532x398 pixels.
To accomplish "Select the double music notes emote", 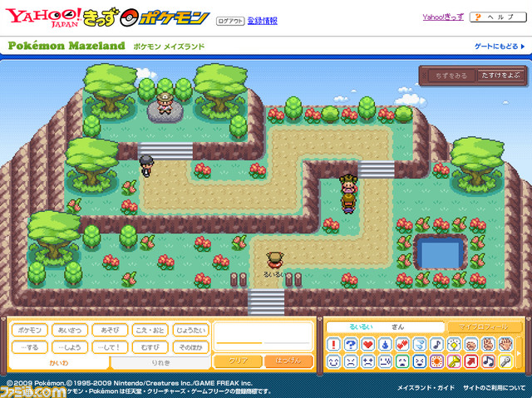I will click(x=488, y=361).
